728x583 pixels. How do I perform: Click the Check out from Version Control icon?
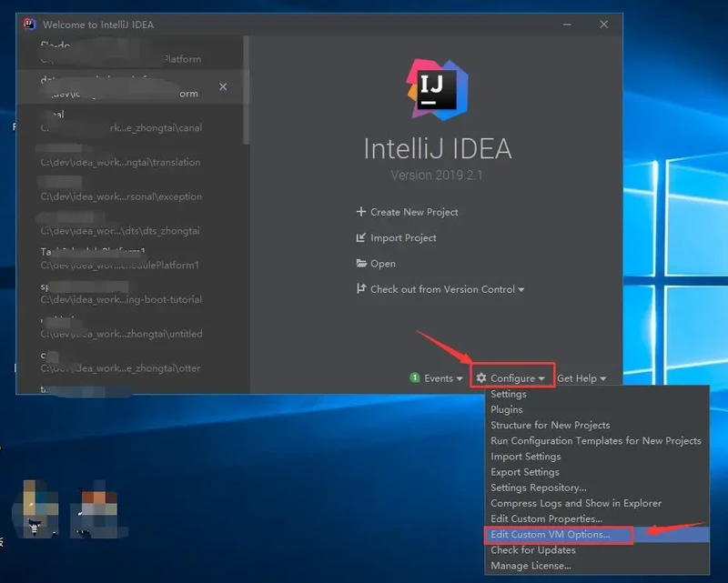tap(361, 289)
